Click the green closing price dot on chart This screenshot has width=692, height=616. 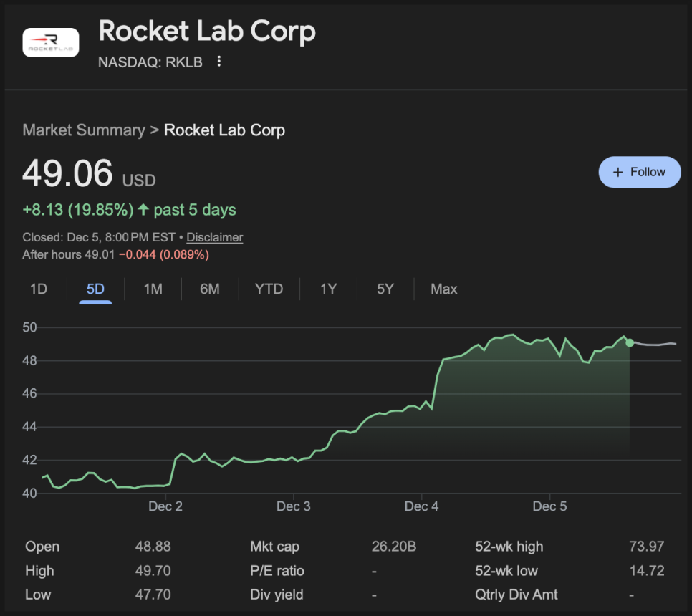629,342
